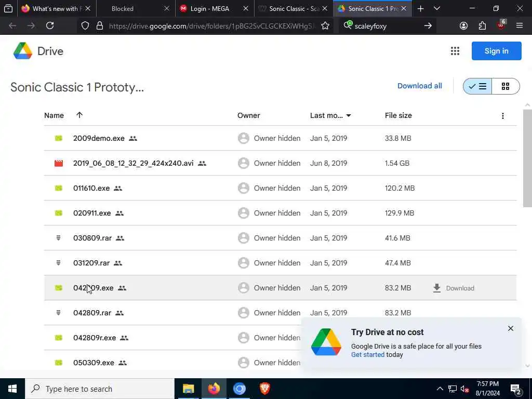Image resolution: width=532 pixels, height=399 pixels.
Task: Expand the Last modified sort dropdown
Action: (x=349, y=116)
